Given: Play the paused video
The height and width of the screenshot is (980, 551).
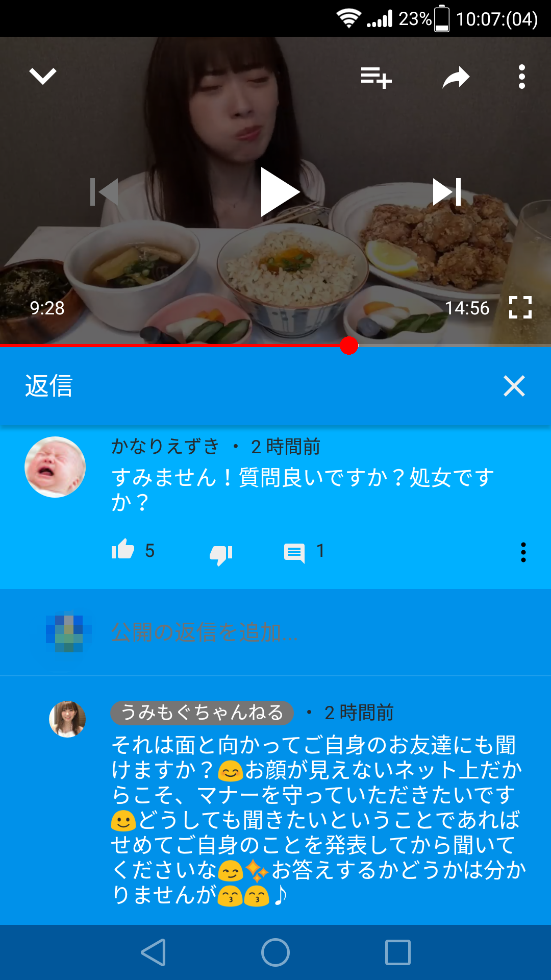Looking at the screenshot, I should (280, 192).
